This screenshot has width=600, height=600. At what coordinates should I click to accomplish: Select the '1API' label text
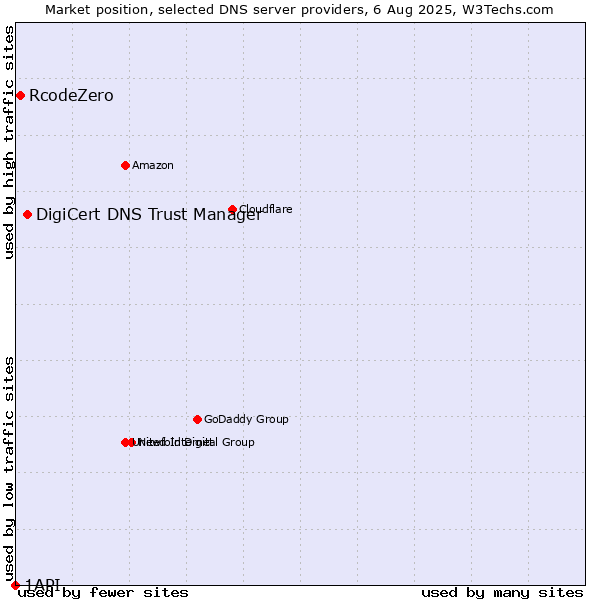[43, 584]
